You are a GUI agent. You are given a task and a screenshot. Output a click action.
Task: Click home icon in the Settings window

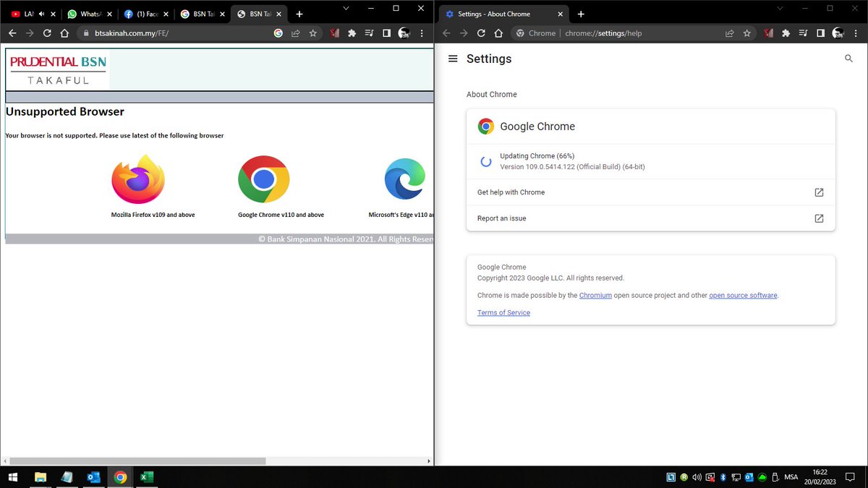coord(498,33)
